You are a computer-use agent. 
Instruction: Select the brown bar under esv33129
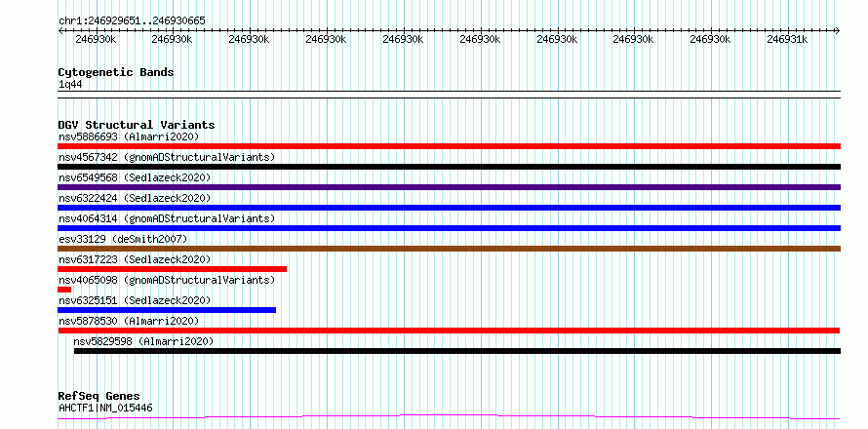point(449,249)
